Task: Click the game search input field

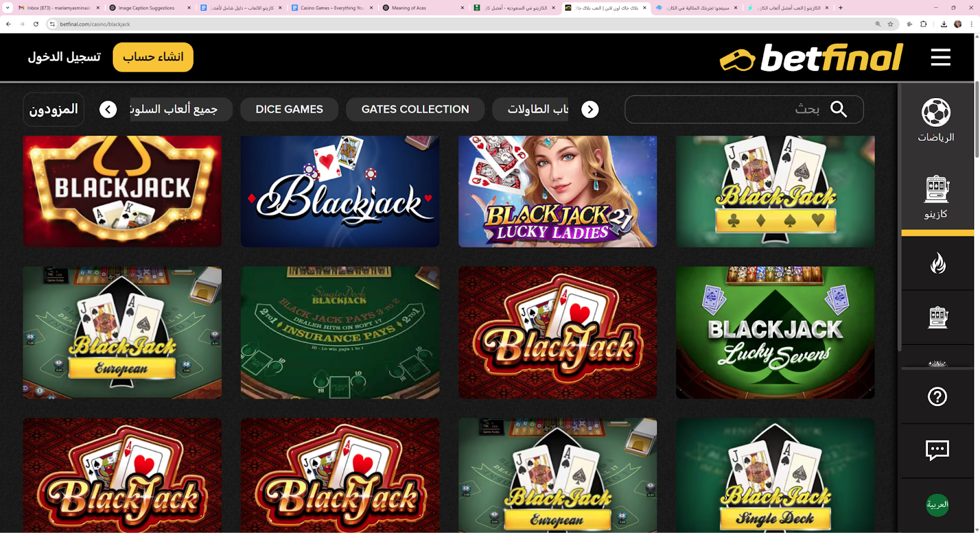Action: [x=744, y=109]
